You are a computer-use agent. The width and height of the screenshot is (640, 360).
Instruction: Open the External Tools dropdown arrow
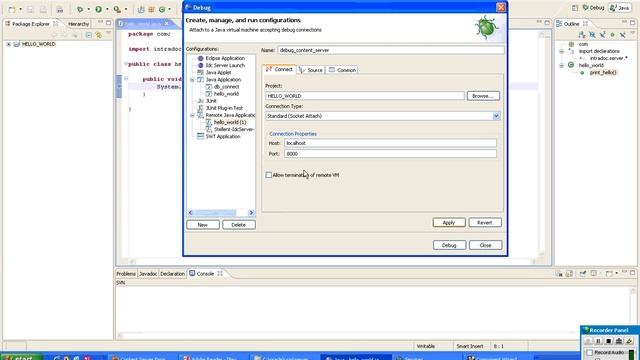(x=126, y=9)
